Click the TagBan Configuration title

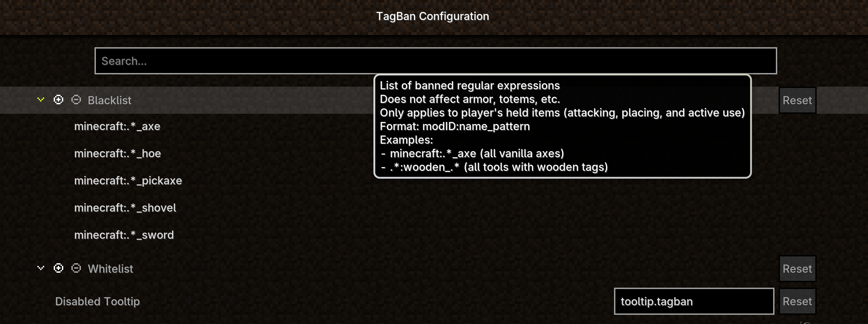point(432,16)
